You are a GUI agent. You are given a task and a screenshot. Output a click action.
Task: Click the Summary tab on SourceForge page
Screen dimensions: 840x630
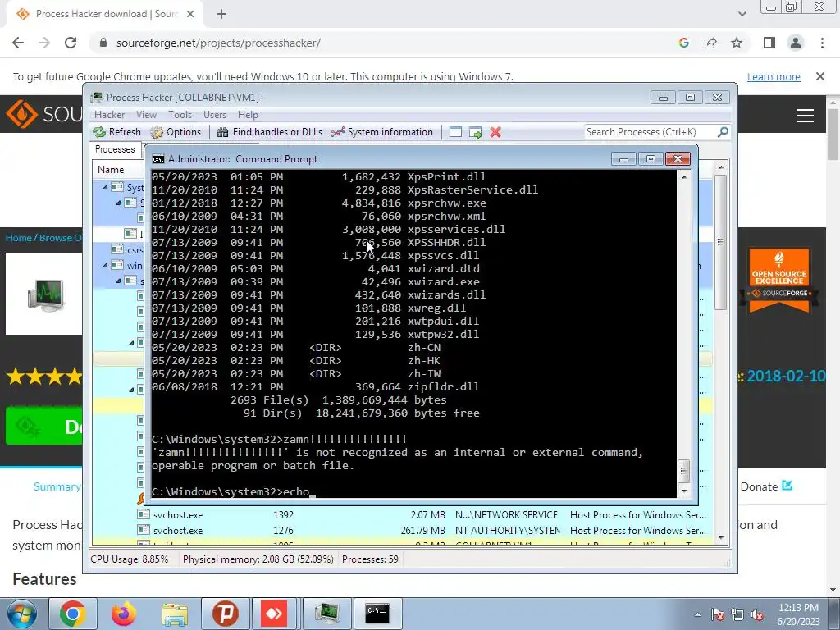pyautogui.click(x=57, y=486)
